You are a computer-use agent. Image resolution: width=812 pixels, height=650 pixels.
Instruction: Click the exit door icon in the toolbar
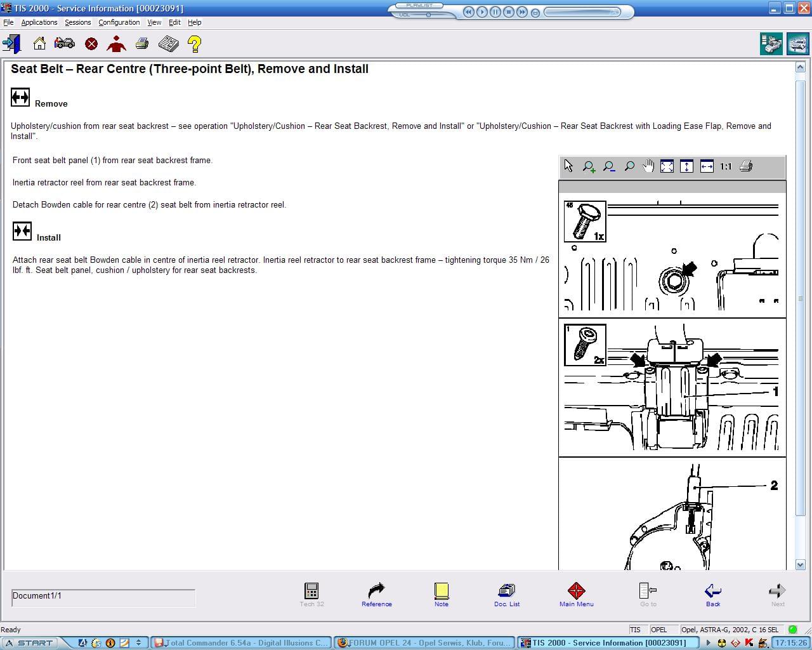tap(12, 44)
